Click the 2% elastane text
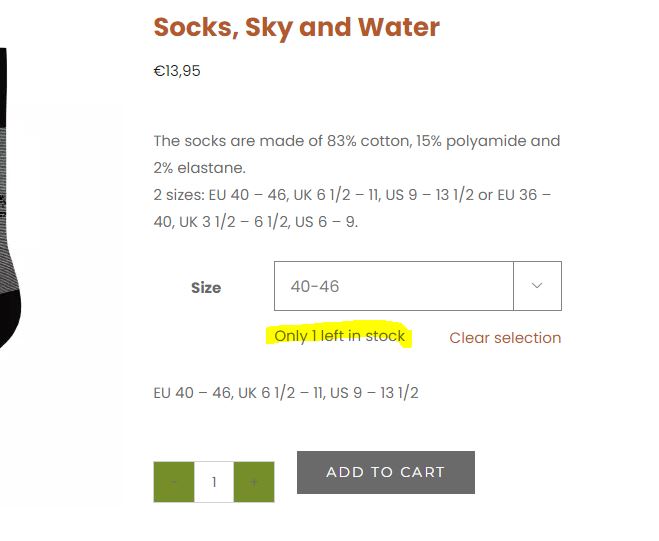 199,167
